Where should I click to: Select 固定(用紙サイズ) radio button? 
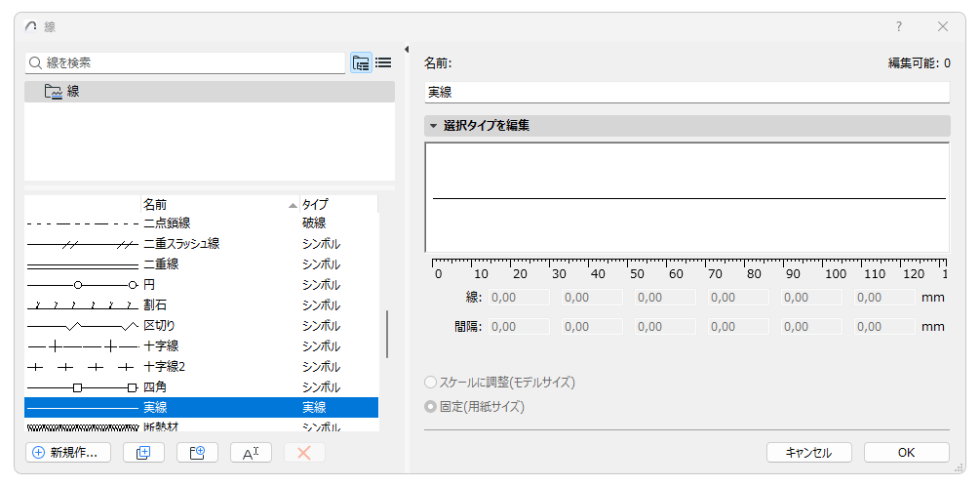point(431,407)
